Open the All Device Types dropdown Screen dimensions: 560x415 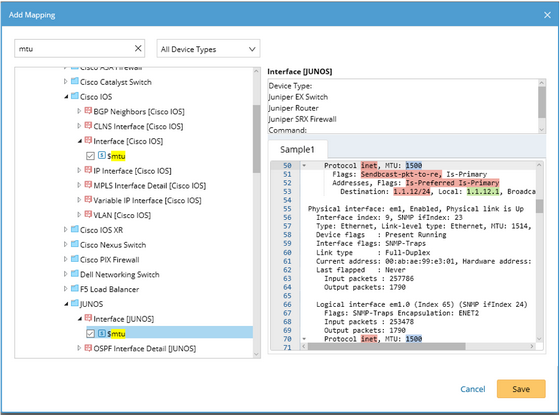[208, 49]
